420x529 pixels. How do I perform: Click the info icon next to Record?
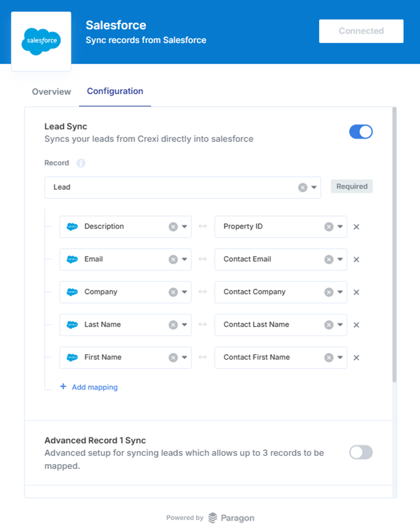(x=81, y=163)
